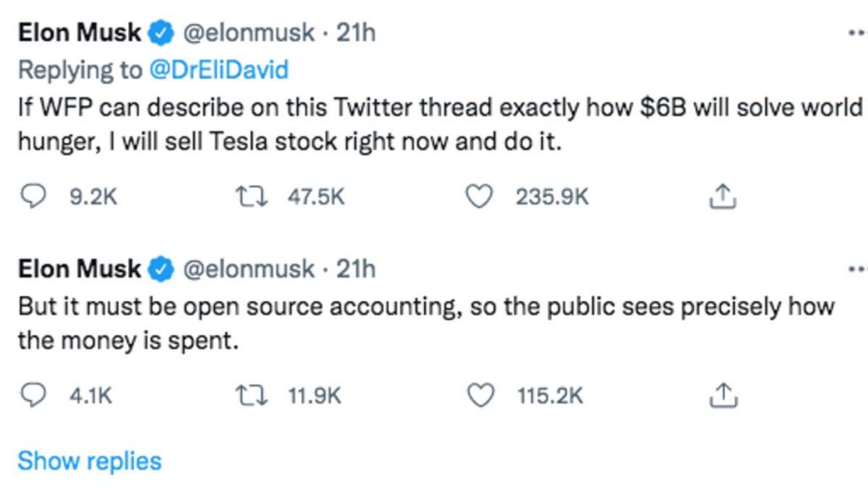
Task: Click Elon Musk name on second tweet
Action: 79,269
